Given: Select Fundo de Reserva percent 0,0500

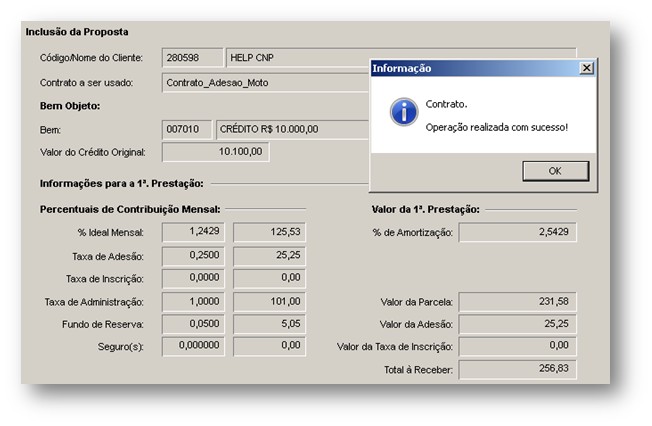Looking at the screenshot, I should click(x=193, y=324).
